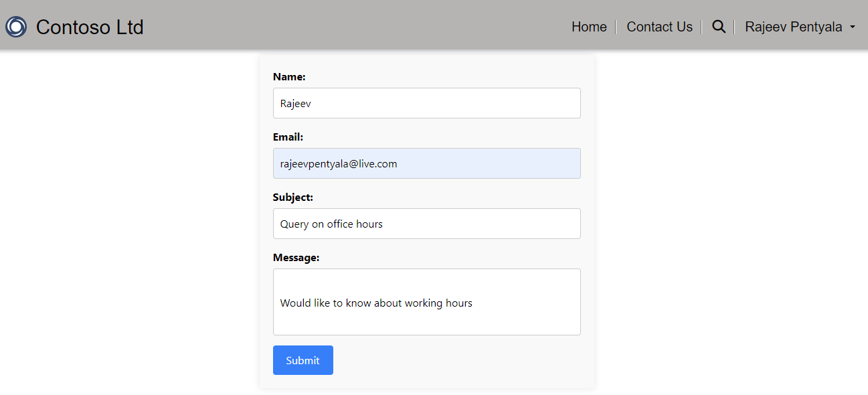Click the "Name:" field label
The height and width of the screenshot is (395, 868).
click(x=289, y=77)
